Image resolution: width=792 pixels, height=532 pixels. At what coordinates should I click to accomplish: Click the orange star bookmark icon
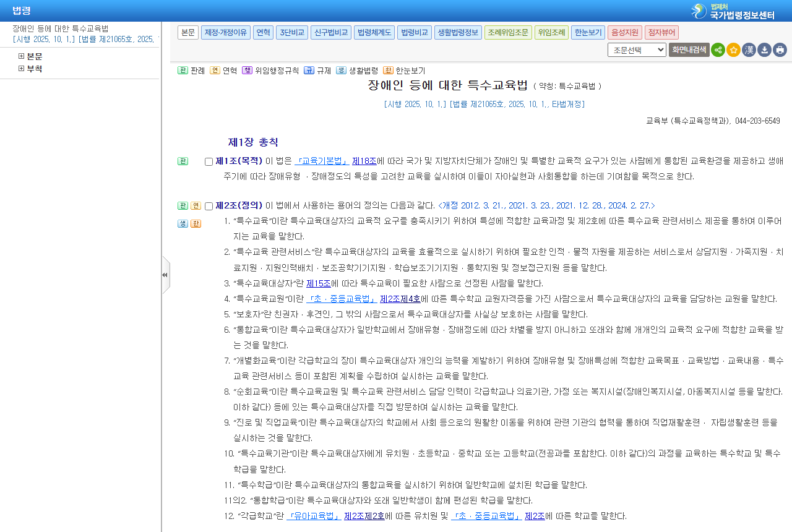click(733, 50)
